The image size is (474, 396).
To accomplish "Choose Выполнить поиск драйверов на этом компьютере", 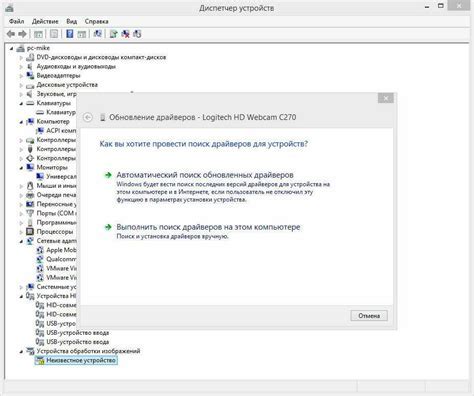I will [208, 227].
